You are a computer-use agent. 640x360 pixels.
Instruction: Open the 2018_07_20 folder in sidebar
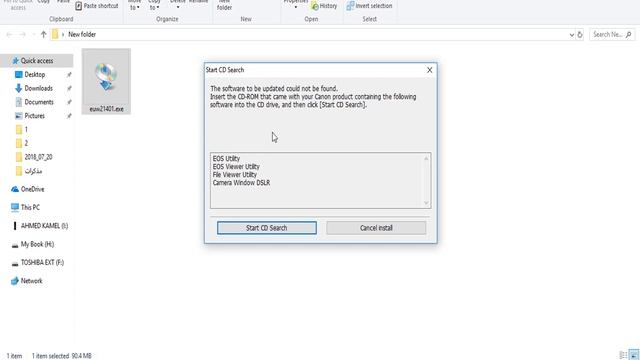pos(33,157)
